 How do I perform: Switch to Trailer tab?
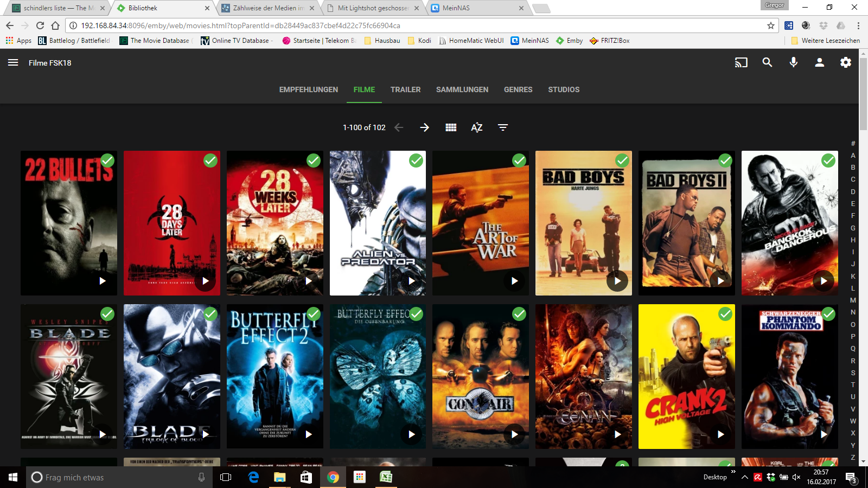(x=405, y=89)
